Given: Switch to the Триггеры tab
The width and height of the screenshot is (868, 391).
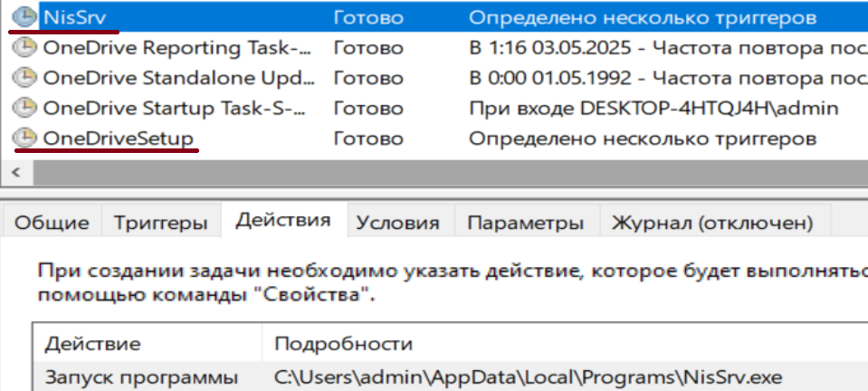Looking at the screenshot, I should point(160,223).
